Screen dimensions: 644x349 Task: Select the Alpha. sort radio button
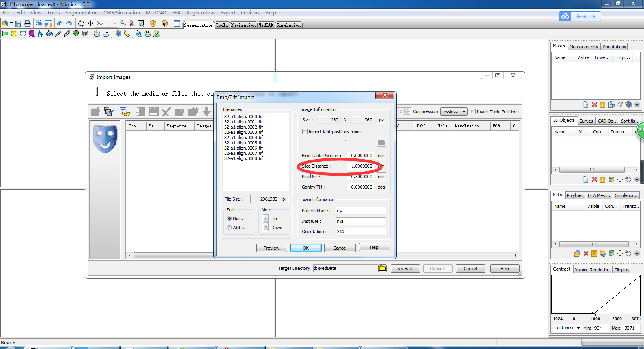(229, 228)
